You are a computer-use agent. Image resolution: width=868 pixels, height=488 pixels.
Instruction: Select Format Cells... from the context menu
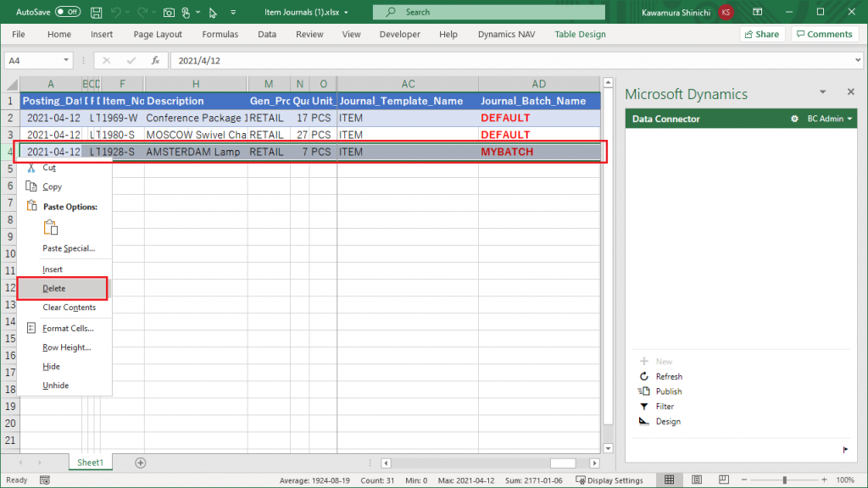click(68, 329)
